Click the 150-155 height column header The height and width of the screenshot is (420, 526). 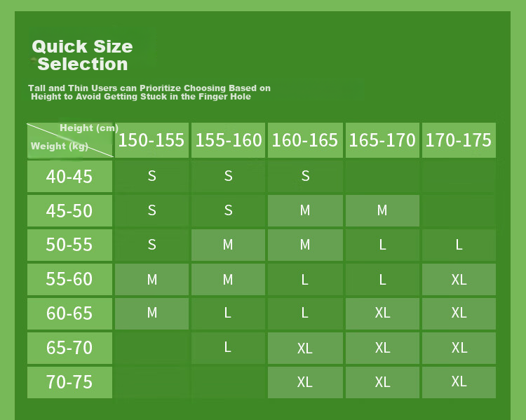tap(151, 140)
